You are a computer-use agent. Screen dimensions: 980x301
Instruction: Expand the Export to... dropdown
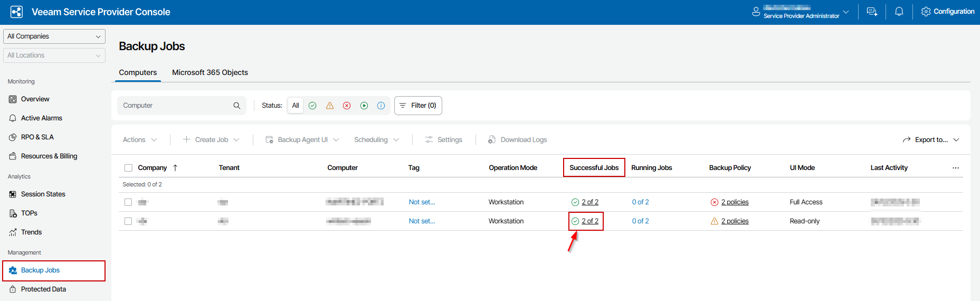click(x=931, y=140)
